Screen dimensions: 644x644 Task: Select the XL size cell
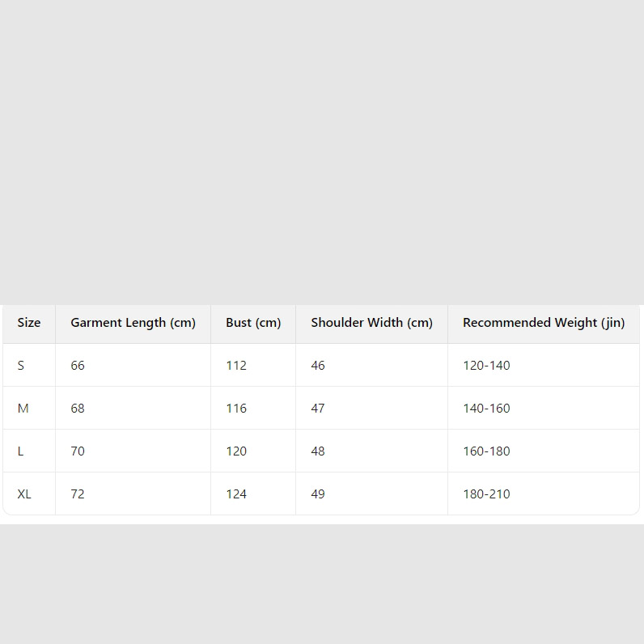coord(24,494)
